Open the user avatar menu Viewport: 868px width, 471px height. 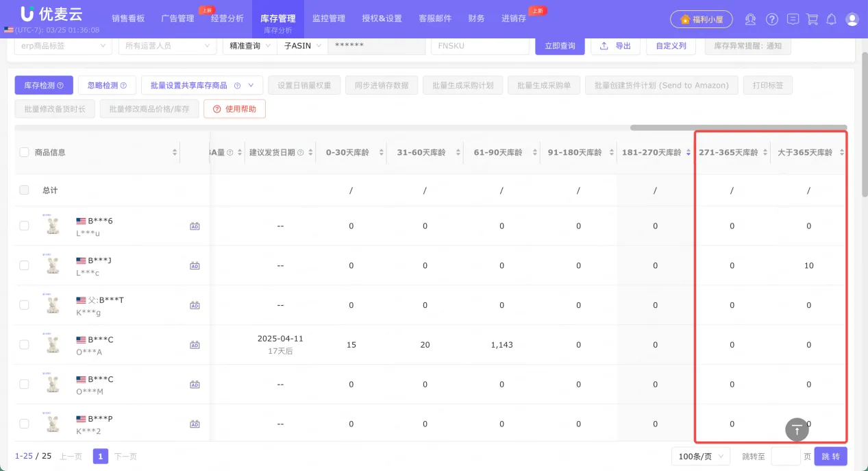852,19
